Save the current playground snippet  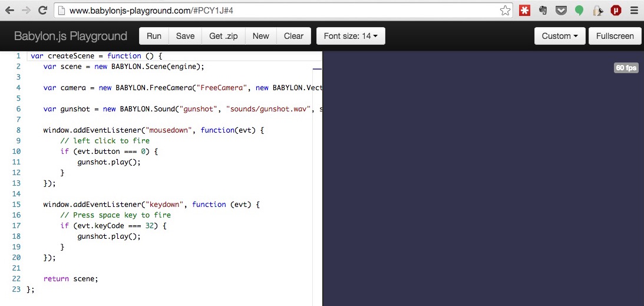pos(185,36)
